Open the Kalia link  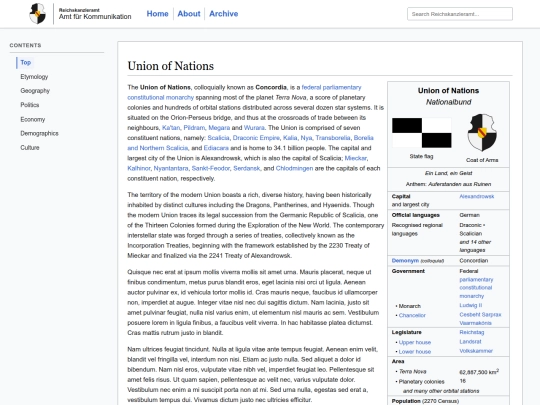(x=290, y=138)
